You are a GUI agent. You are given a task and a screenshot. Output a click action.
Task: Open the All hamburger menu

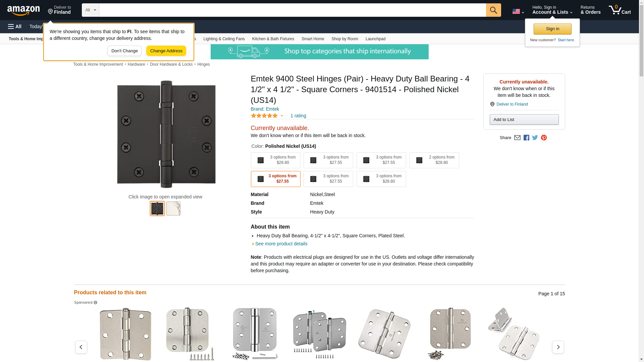pos(15,26)
